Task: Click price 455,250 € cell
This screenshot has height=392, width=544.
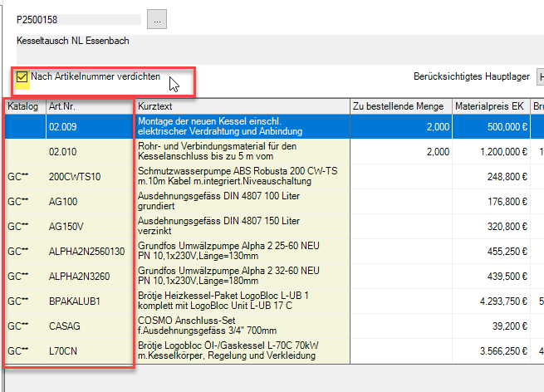Action: pyautogui.click(x=491, y=252)
